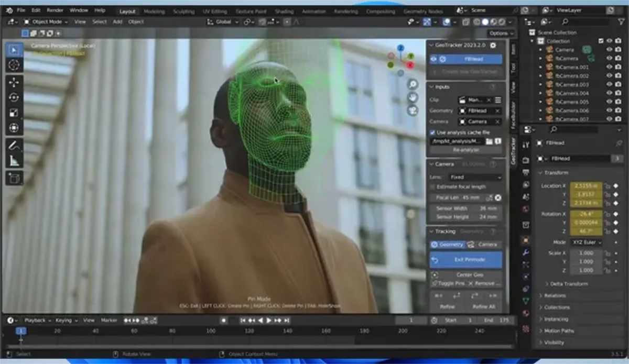Clear the Geometry FBHead input

click(x=497, y=111)
